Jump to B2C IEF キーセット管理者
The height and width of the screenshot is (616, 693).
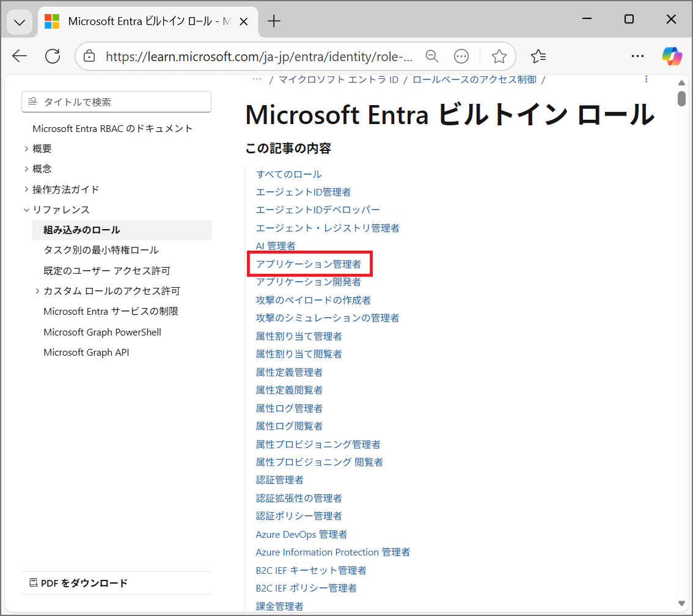(x=311, y=571)
